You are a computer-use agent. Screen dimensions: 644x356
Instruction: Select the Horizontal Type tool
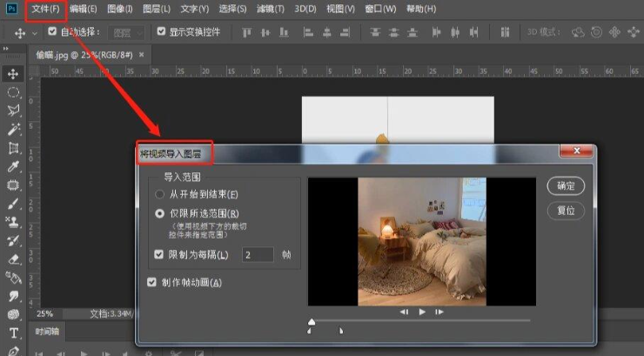14,333
